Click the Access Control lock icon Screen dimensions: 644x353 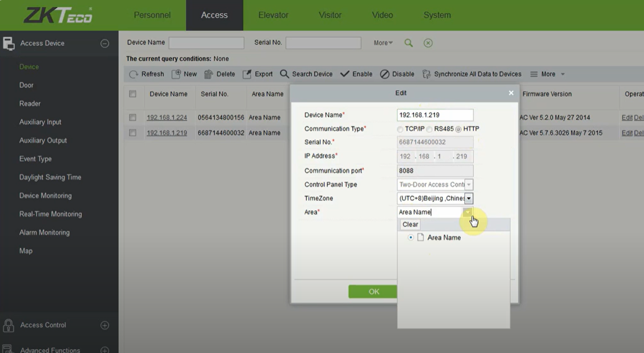point(8,325)
